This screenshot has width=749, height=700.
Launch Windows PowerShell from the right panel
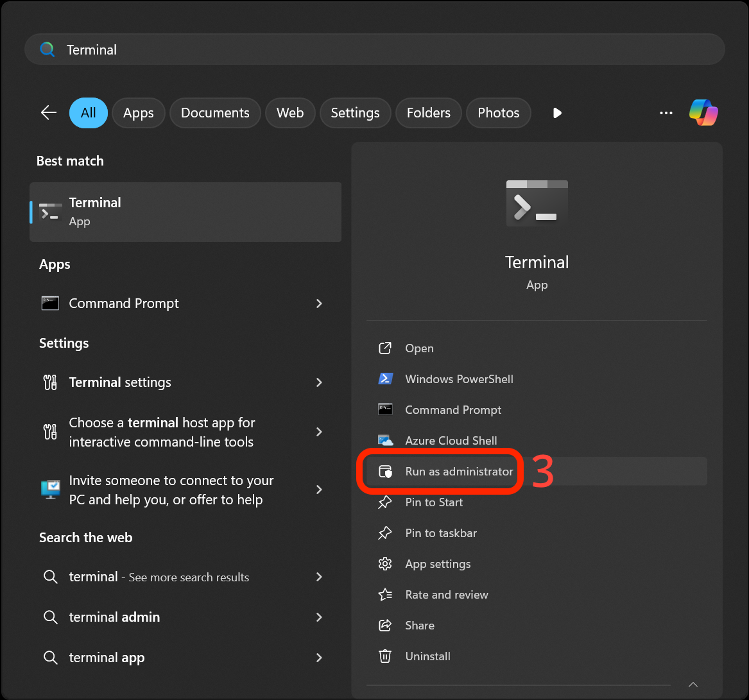pos(458,379)
